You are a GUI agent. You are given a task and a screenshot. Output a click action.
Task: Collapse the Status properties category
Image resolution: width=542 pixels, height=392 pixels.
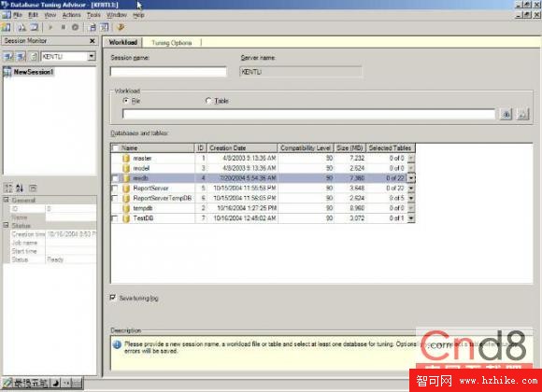coord(6,225)
